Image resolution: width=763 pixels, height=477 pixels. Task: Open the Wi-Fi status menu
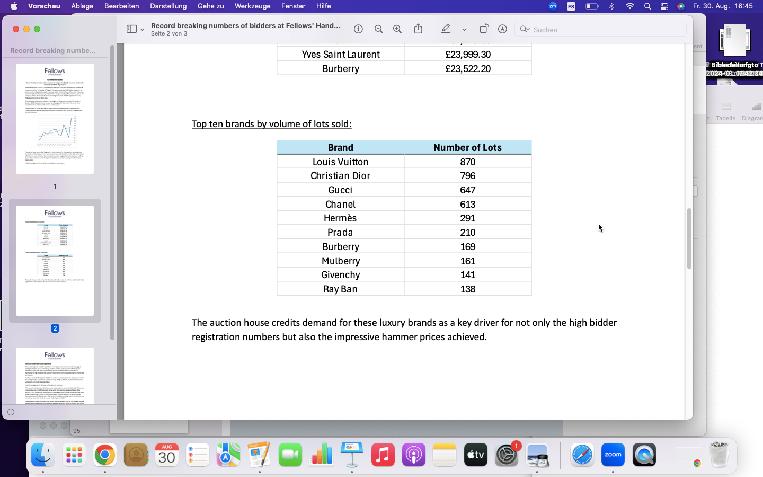click(630, 6)
